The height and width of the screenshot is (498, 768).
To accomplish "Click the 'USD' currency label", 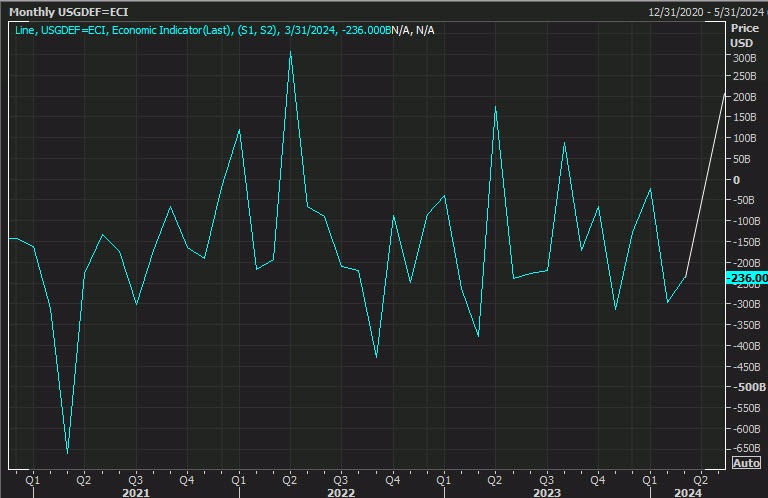I will [x=741, y=43].
